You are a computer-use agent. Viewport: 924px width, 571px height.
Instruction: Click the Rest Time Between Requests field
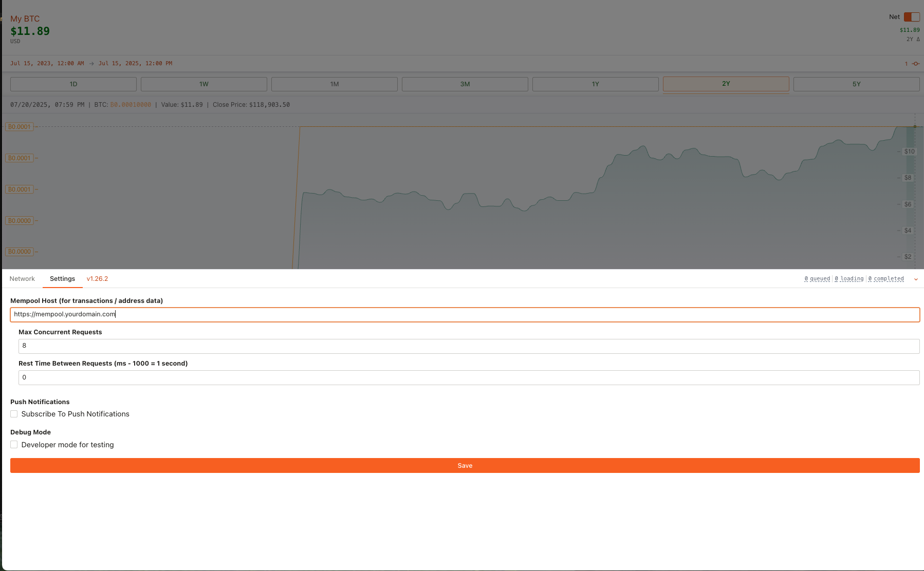469,377
